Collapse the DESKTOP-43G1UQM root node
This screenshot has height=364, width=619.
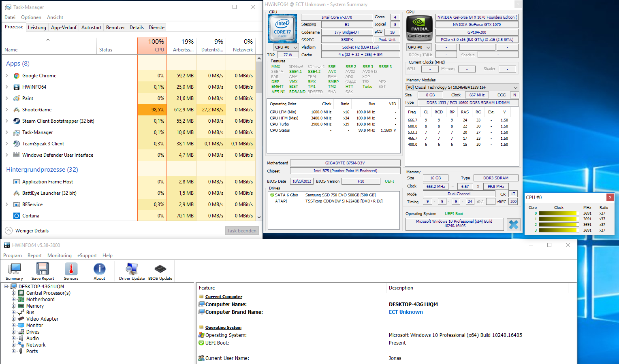[6, 287]
